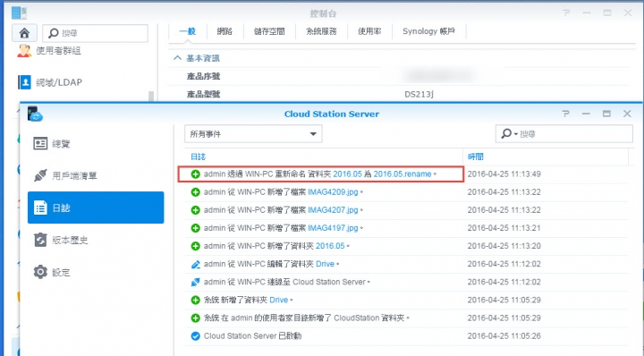
Task: Click the green plus icon for CloudStation 資料夾 entry
Action: pyautogui.click(x=196, y=318)
